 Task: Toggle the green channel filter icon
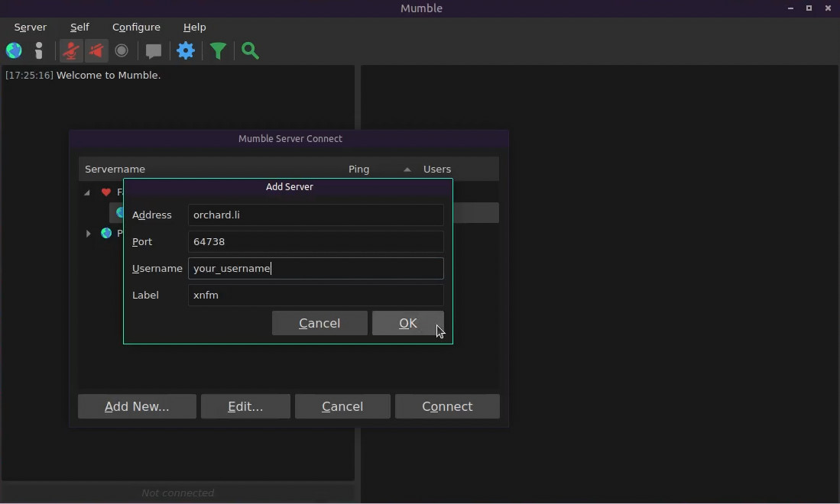[x=218, y=51]
